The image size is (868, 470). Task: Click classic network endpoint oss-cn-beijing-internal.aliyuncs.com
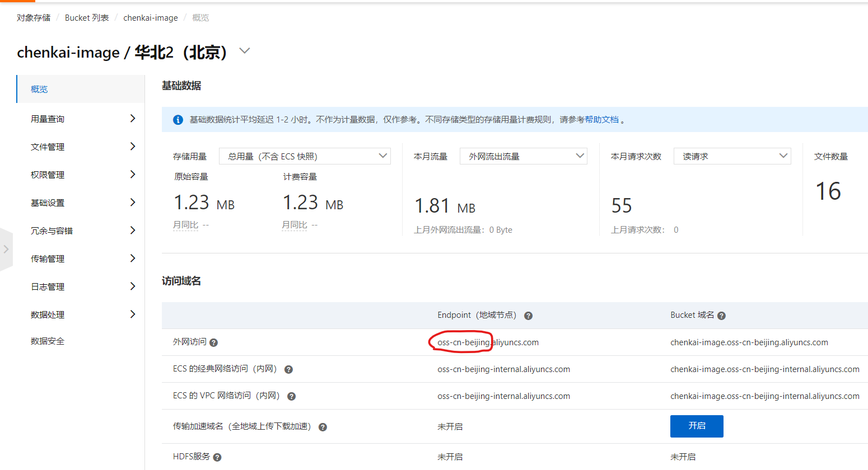point(503,369)
